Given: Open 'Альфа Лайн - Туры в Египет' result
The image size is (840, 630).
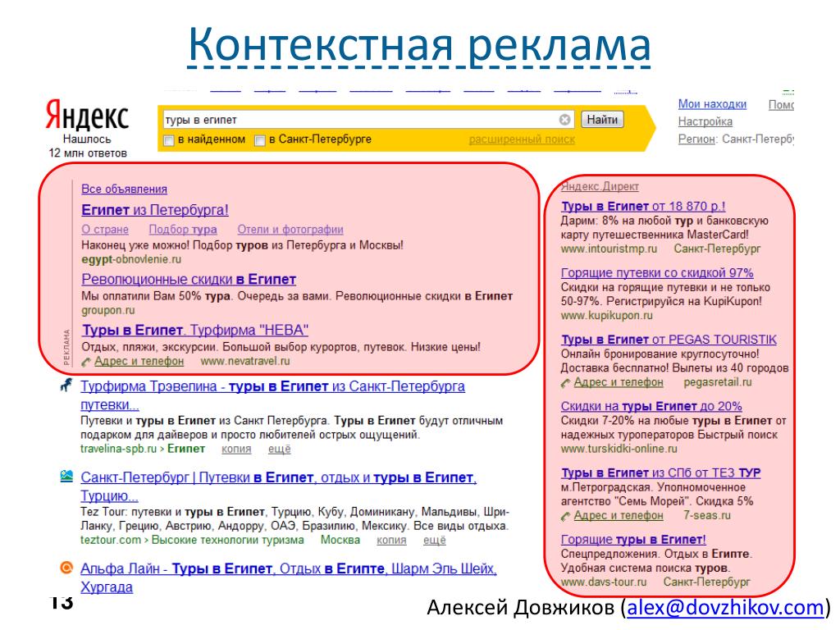Looking at the screenshot, I should point(288,568).
